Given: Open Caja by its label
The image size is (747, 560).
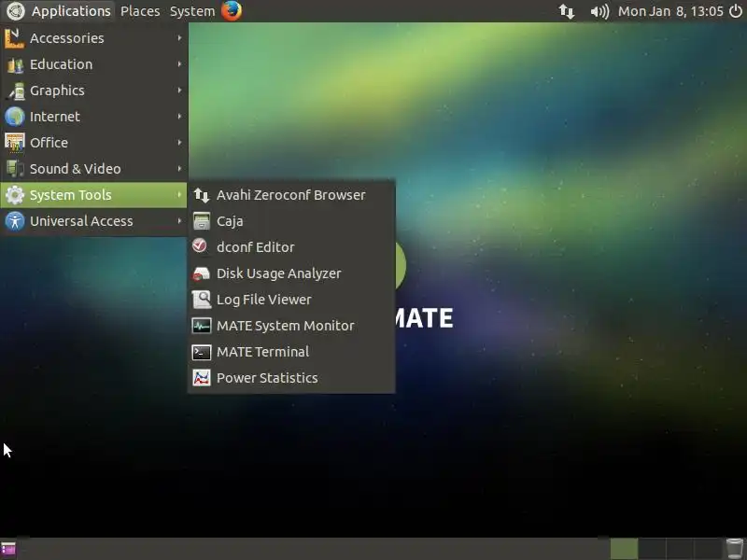Looking at the screenshot, I should 230,221.
